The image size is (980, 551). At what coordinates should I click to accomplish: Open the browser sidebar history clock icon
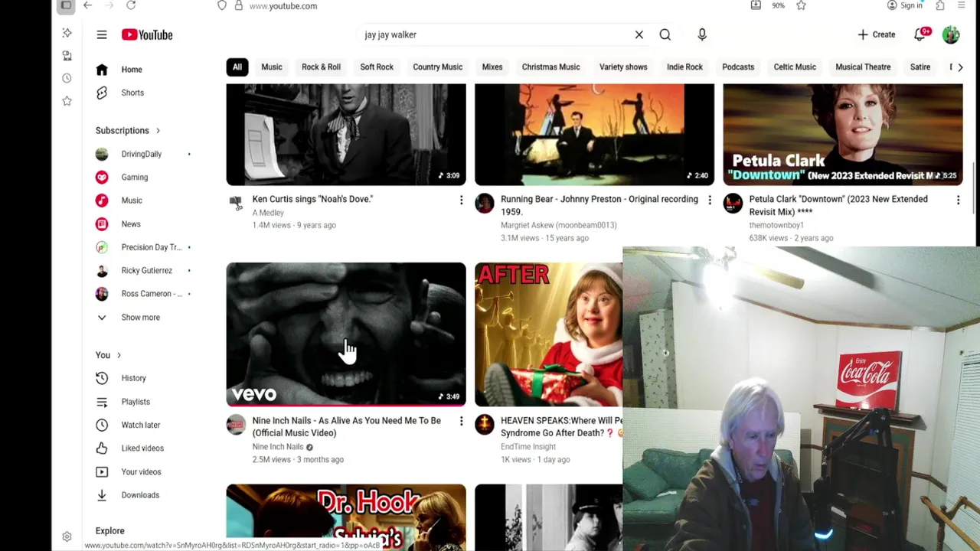pos(67,78)
